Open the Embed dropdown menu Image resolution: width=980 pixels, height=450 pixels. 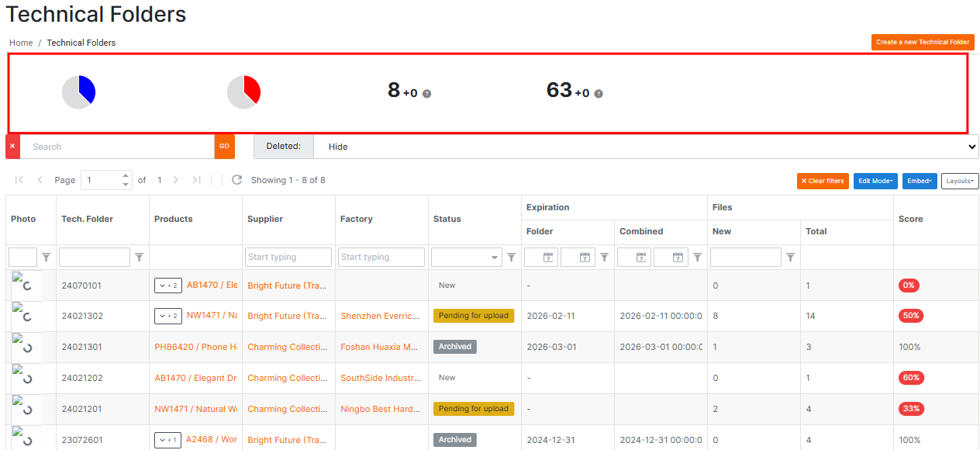click(x=920, y=181)
